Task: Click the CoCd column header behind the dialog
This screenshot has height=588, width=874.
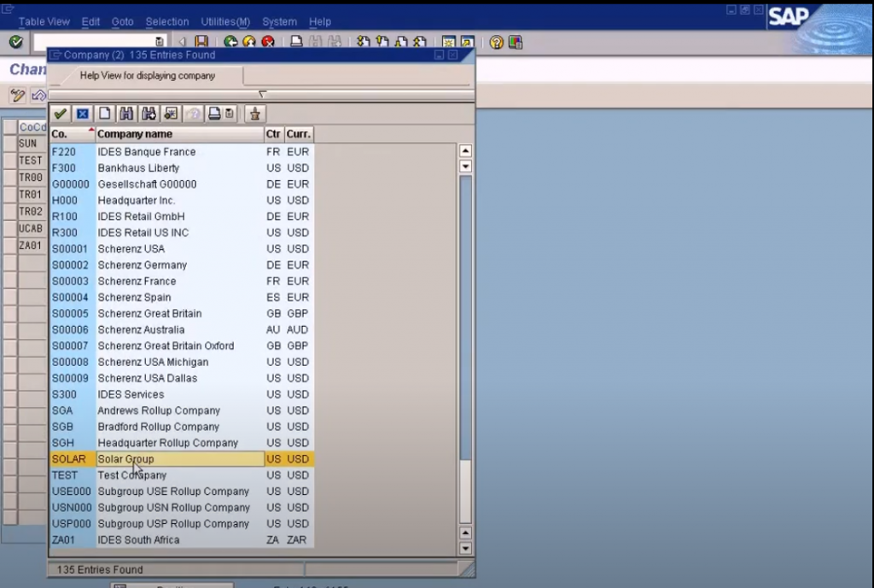Action: pos(32,127)
